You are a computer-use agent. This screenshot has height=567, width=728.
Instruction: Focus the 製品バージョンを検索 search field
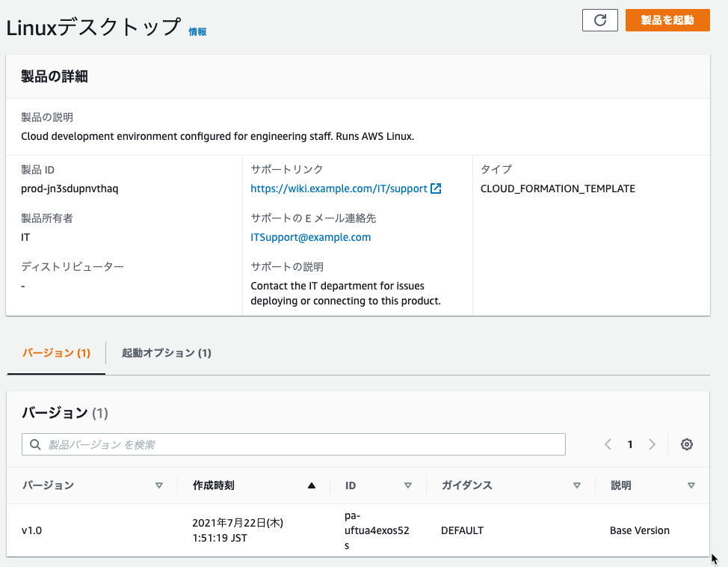[x=294, y=444]
